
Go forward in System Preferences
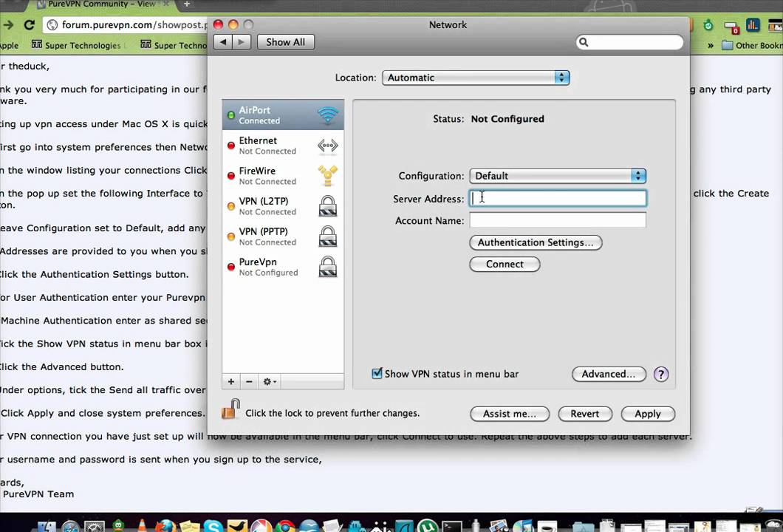[x=242, y=42]
